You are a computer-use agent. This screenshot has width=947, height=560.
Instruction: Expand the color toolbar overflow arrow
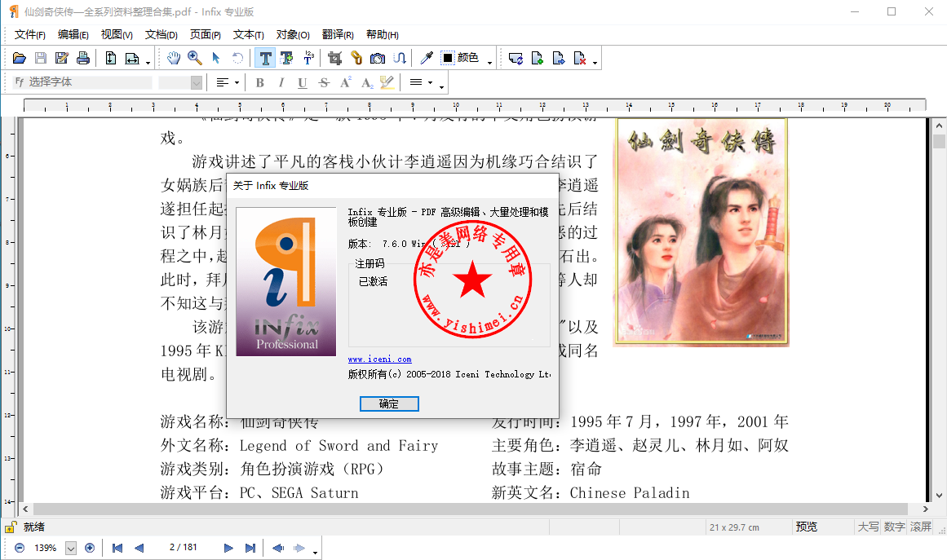point(489,62)
